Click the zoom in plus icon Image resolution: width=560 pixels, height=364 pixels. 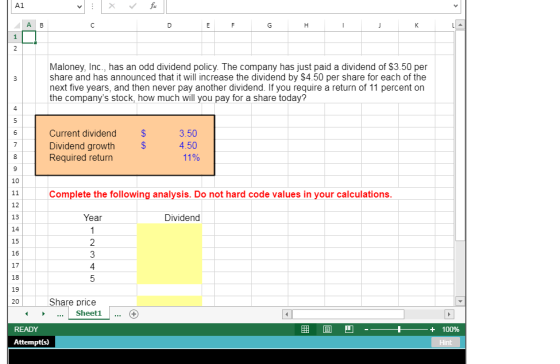click(x=432, y=329)
